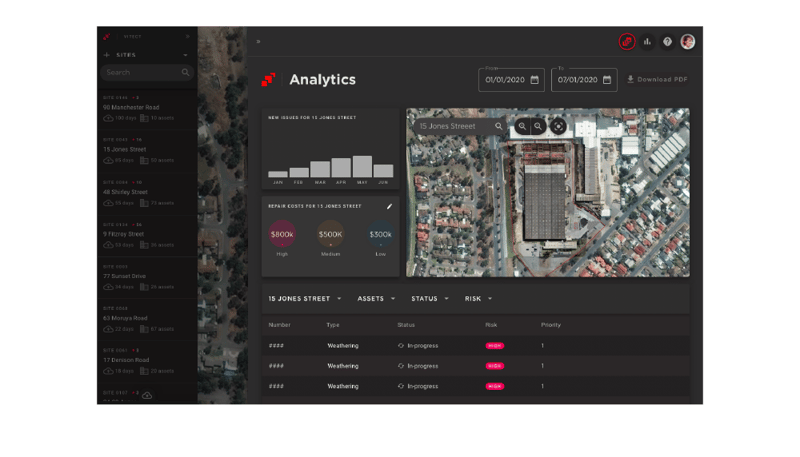Click the VITECT logo in the sidebar header
Viewport: 800px width, 457px height.
click(107, 37)
